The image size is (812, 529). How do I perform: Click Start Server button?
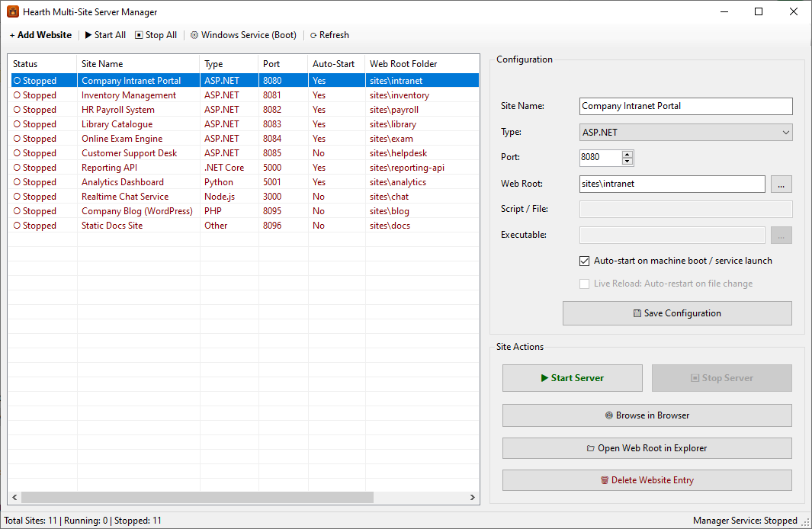pyautogui.click(x=573, y=378)
